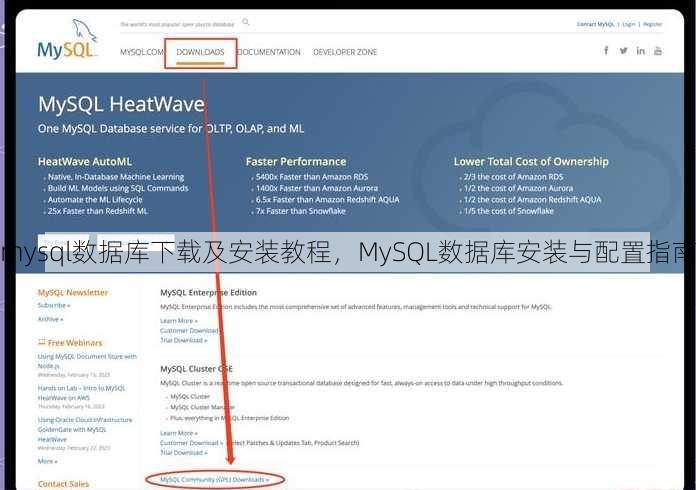Open the MySQL Cluster bullet link

[190, 396]
